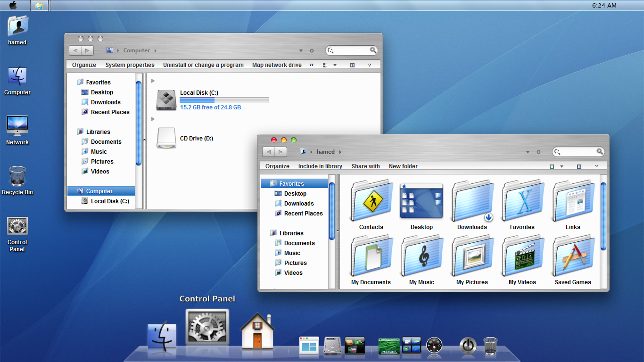Click the Apple logo in the top bar

click(x=13, y=5)
